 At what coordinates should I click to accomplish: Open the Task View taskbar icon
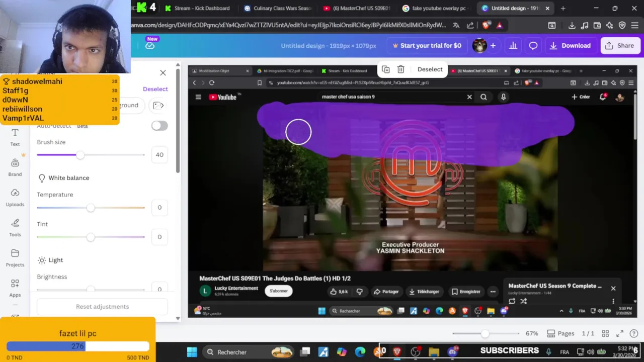(305, 352)
